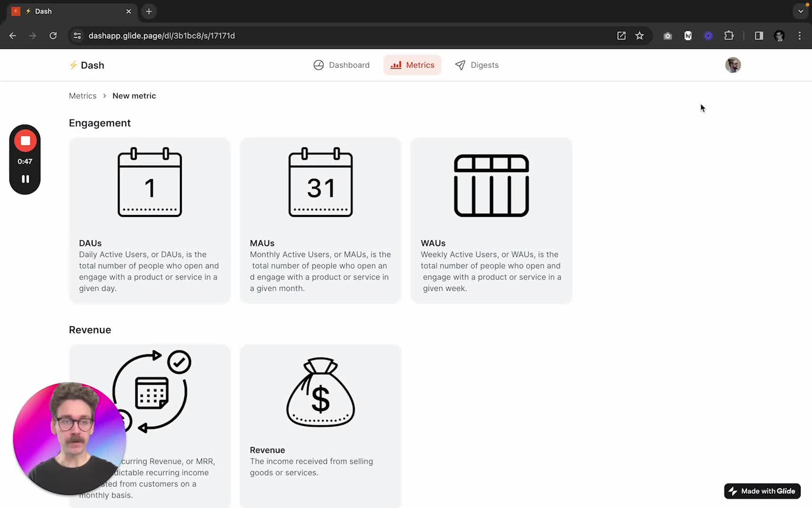Go back to Metrics breadcrumb link

(83, 96)
